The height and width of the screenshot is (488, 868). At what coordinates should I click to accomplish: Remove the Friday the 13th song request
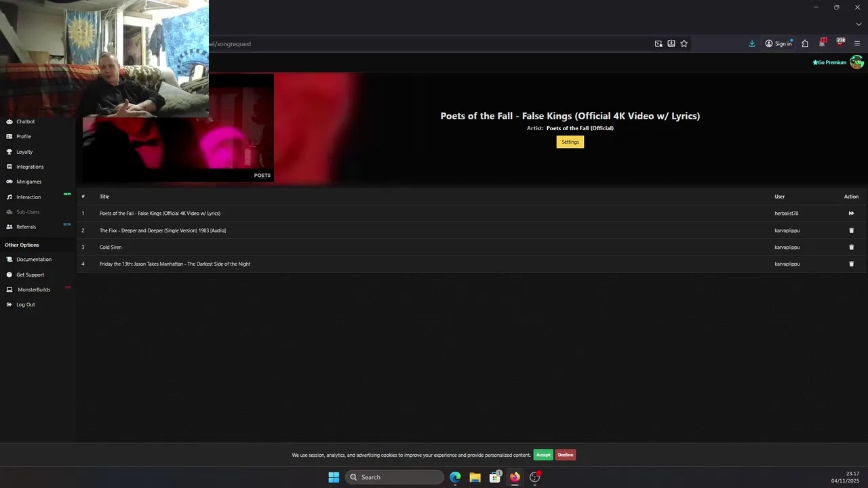coord(852,264)
